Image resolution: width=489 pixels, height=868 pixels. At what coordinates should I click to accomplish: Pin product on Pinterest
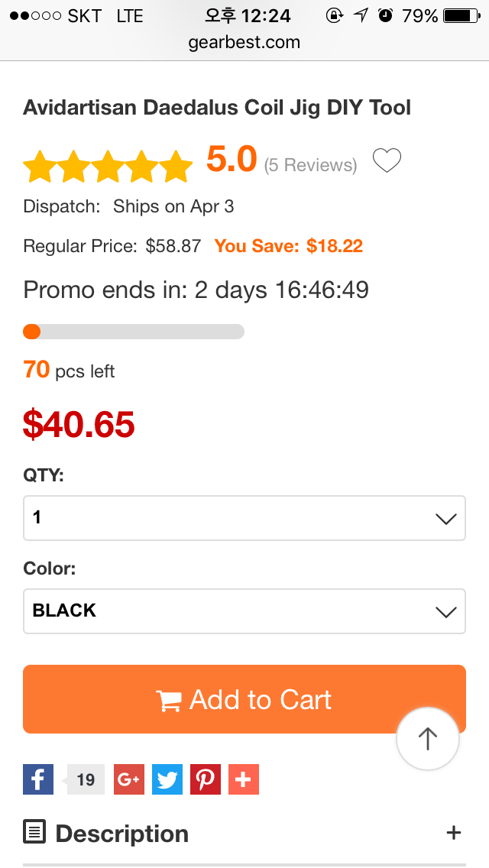(x=206, y=779)
